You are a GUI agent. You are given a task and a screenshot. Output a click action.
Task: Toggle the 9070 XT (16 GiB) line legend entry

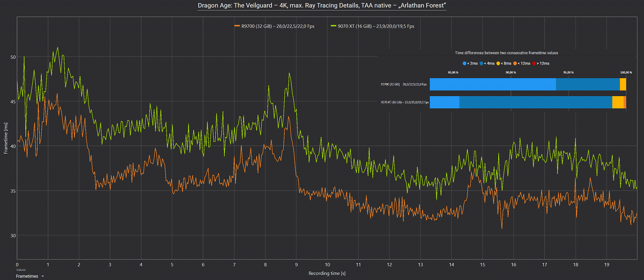click(372, 26)
